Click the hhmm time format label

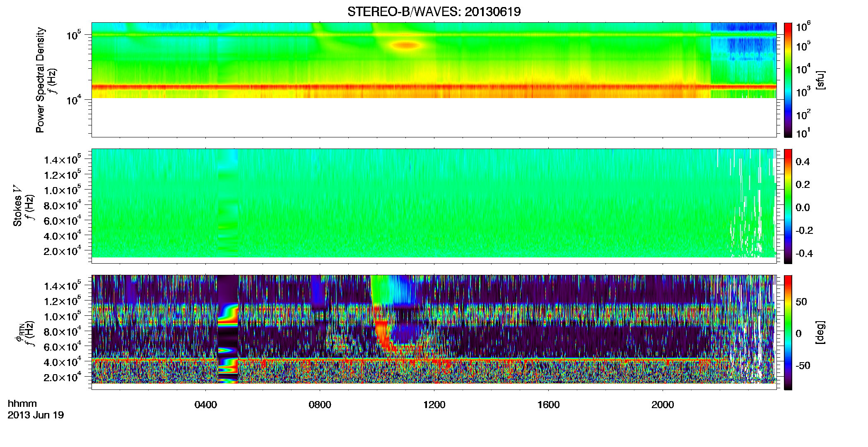tap(22, 404)
